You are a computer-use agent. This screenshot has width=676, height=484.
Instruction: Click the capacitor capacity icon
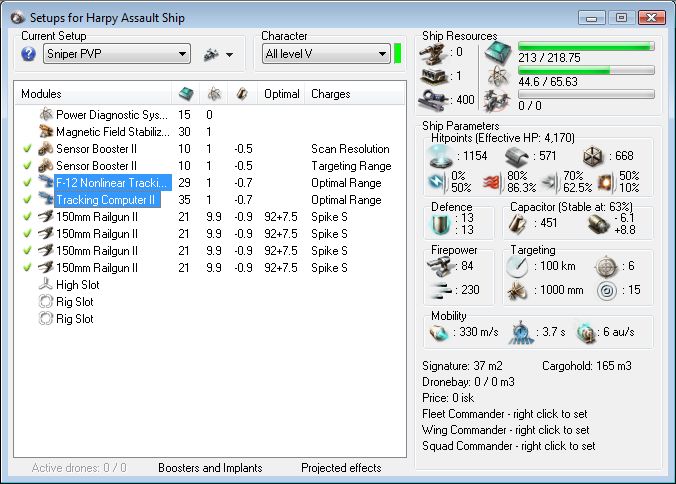click(x=518, y=223)
